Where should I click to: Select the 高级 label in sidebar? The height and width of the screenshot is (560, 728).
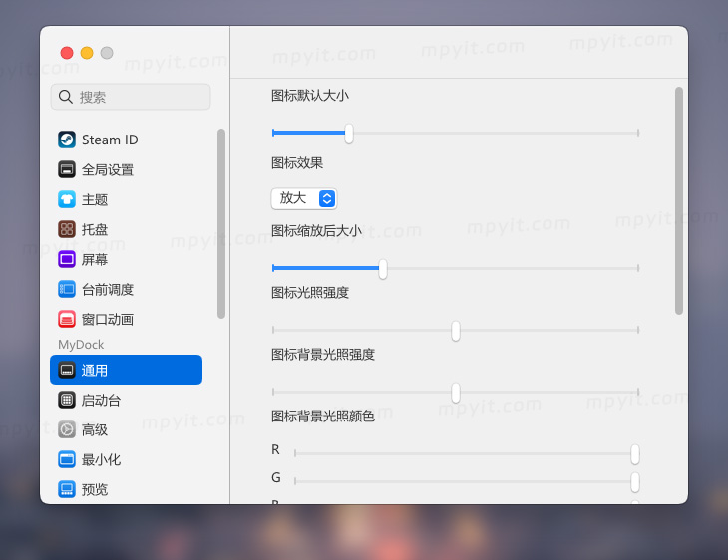coord(95,429)
